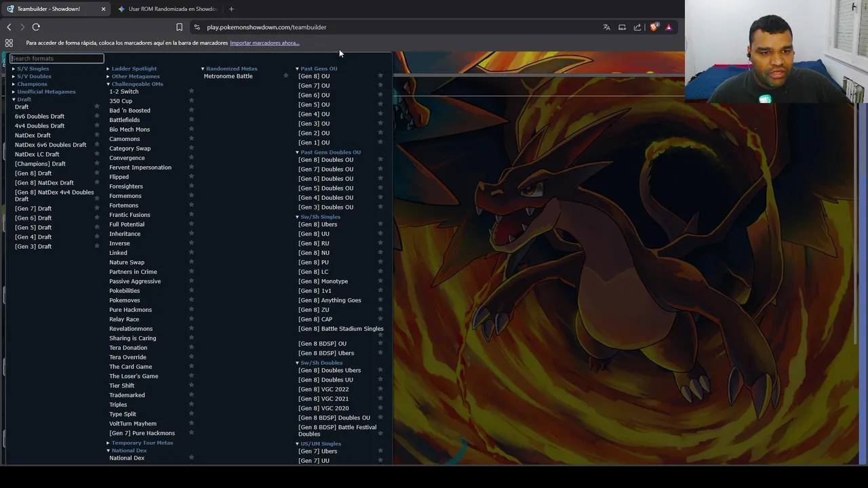Image resolution: width=868 pixels, height=488 pixels.
Task: Collapse the Past Gens OU section
Action: (x=317, y=68)
